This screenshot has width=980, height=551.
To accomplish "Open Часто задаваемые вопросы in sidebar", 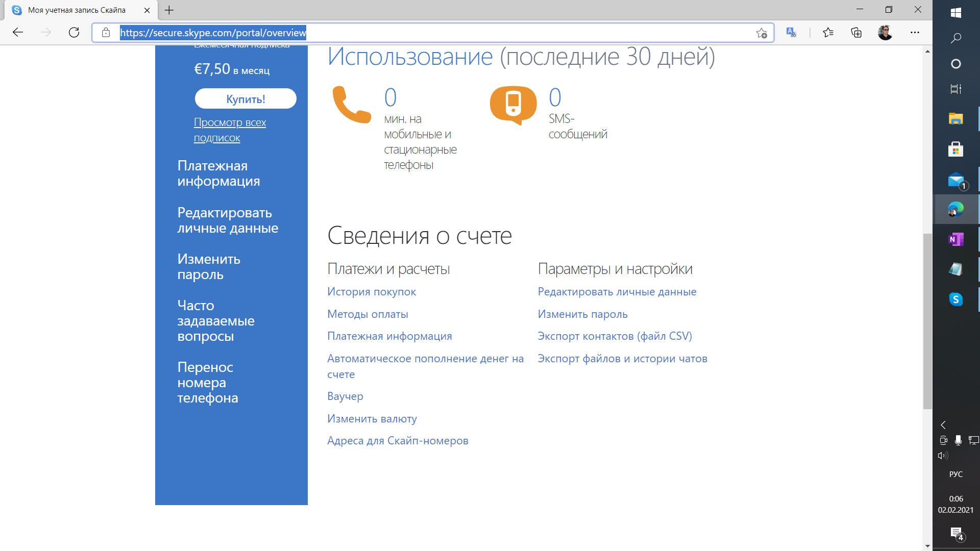I will pyautogui.click(x=216, y=321).
